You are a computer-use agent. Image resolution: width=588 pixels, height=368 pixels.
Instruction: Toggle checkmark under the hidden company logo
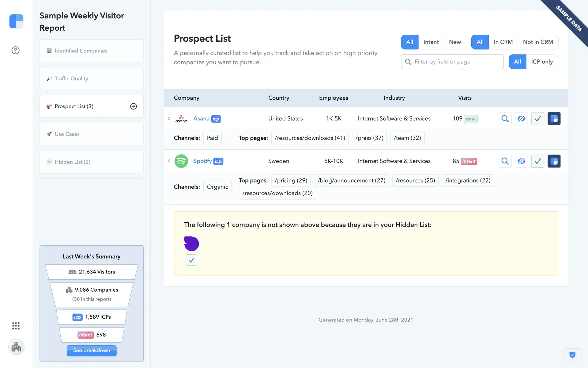pos(191,260)
